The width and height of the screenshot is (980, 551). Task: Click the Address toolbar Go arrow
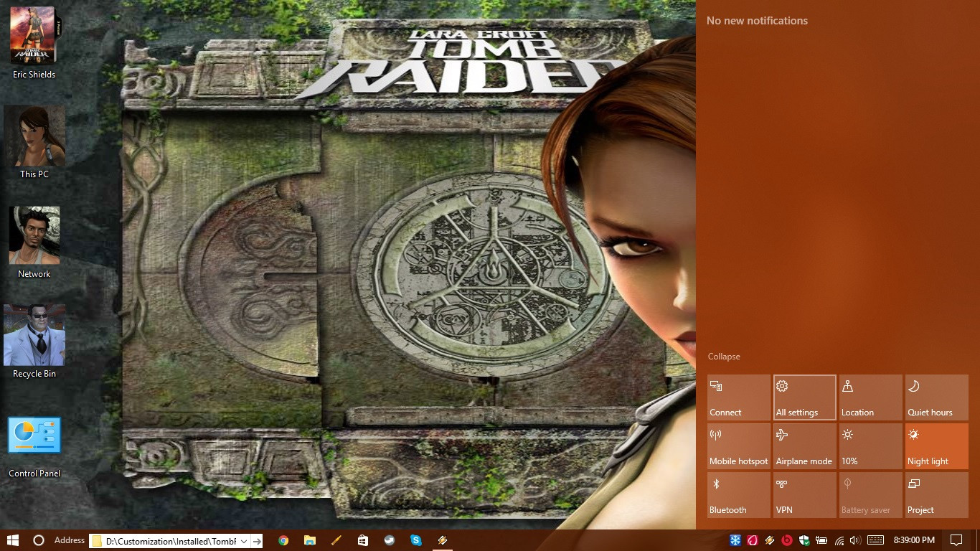coord(257,541)
